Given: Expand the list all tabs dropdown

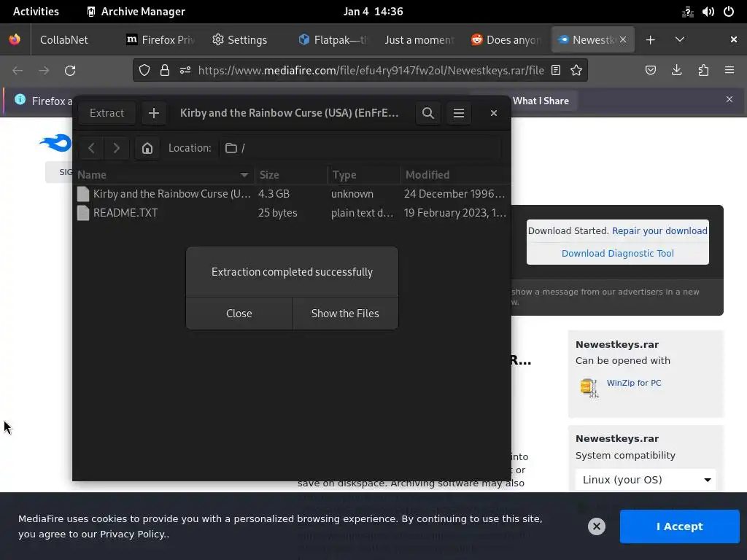Looking at the screenshot, I should (x=680, y=40).
